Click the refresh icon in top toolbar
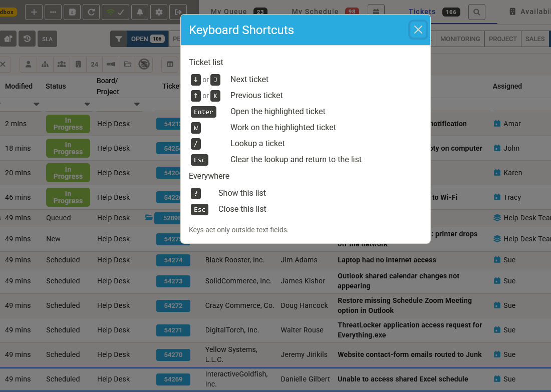Screen dimensions: 551x392 (x=91, y=12)
